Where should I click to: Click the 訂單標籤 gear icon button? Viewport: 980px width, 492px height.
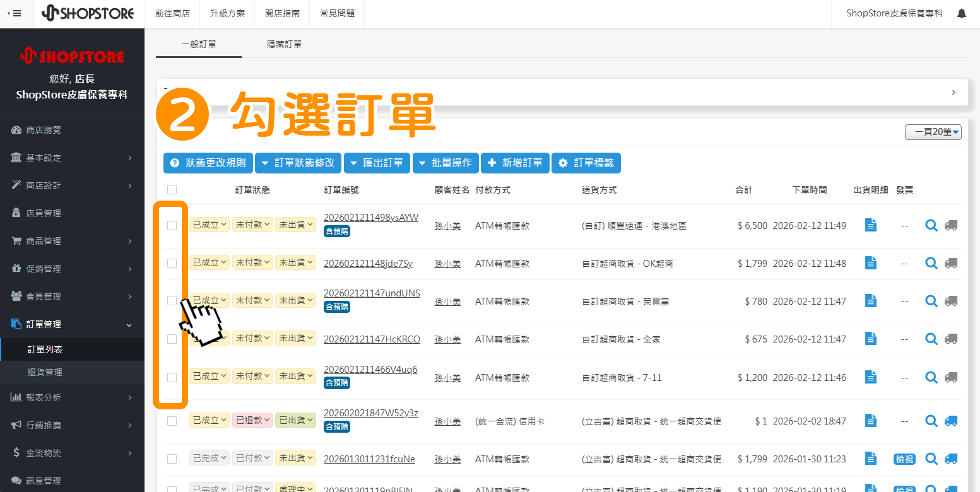coord(564,163)
